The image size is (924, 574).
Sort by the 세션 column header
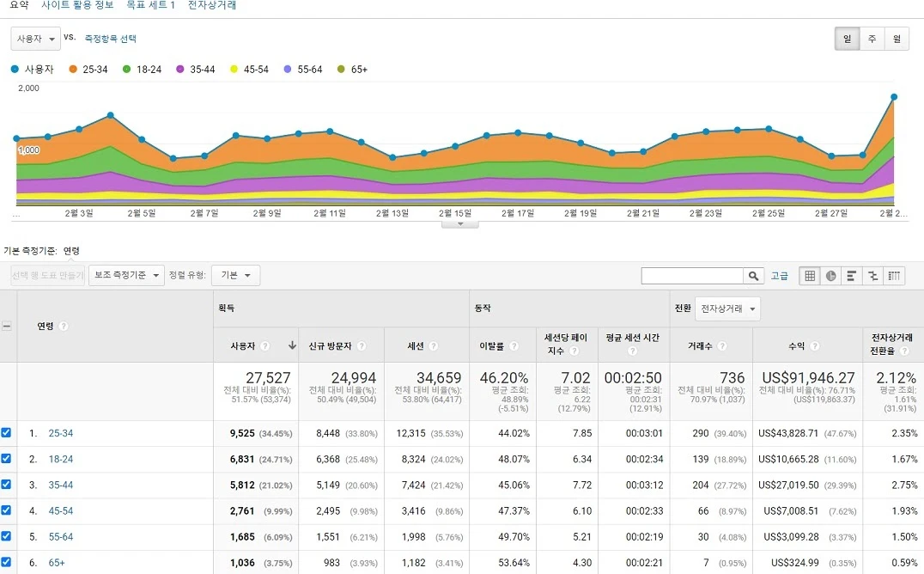pos(416,346)
